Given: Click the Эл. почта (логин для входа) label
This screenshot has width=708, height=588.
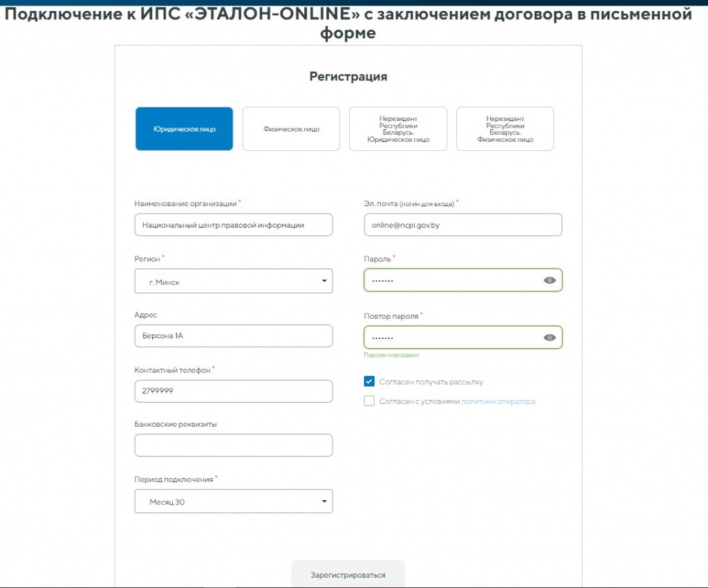Looking at the screenshot, I should point(409,203).
